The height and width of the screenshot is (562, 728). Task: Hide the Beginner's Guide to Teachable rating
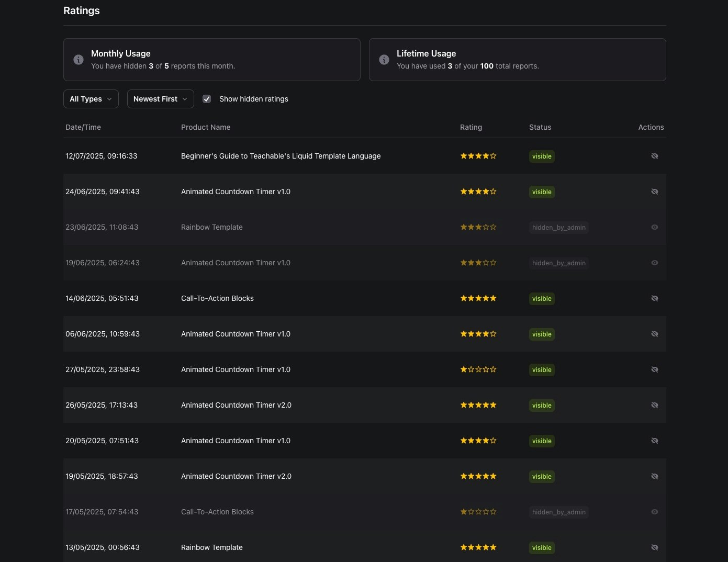point(655,156)
